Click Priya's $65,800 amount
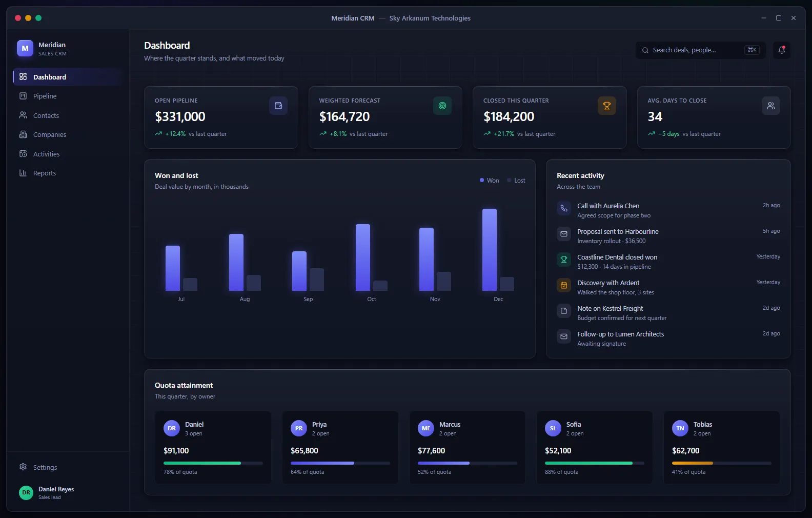812x518 pixels. coord(304,451)
